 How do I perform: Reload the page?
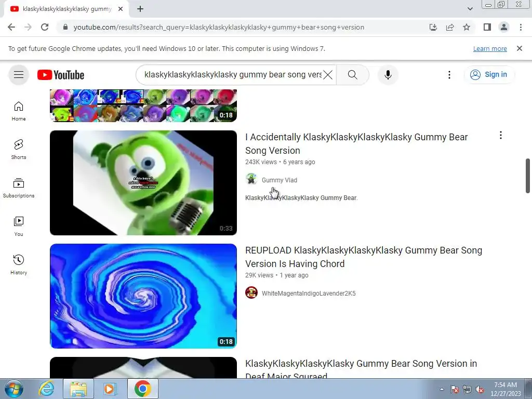[x=45, y=27]
